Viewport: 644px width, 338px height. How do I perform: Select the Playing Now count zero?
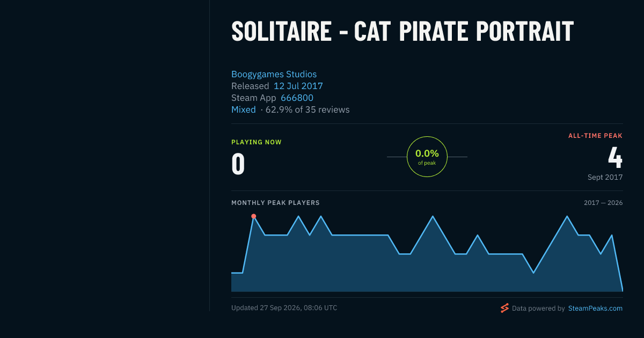238,164
